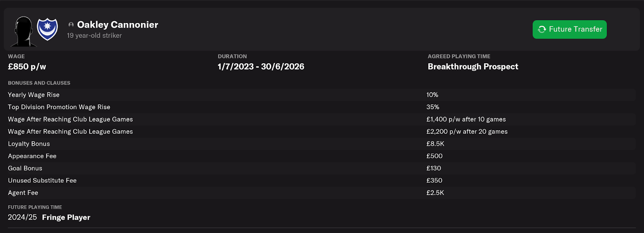Click the £850 p/w wage value
Viewport: 644px width, 233px height.
tap(27, 67)
